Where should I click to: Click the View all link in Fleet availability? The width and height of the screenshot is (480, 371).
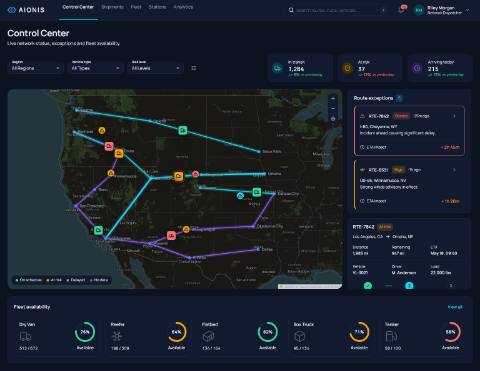click(x=455, y=307)
